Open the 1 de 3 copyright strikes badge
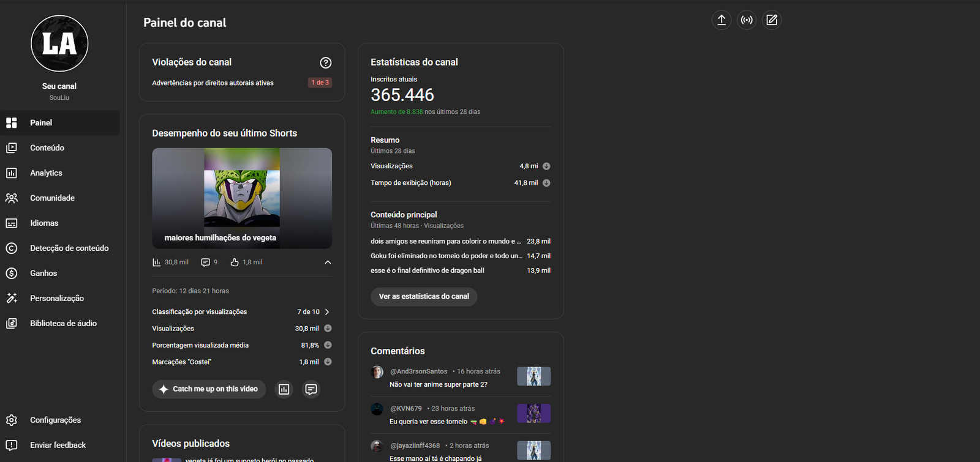Screen dimensions: 980x462 pos(320,83)
